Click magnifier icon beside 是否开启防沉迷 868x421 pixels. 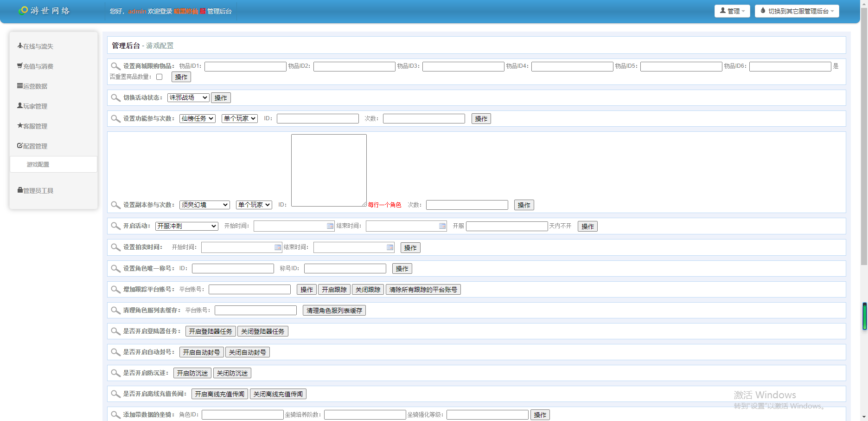pos(115,373)
